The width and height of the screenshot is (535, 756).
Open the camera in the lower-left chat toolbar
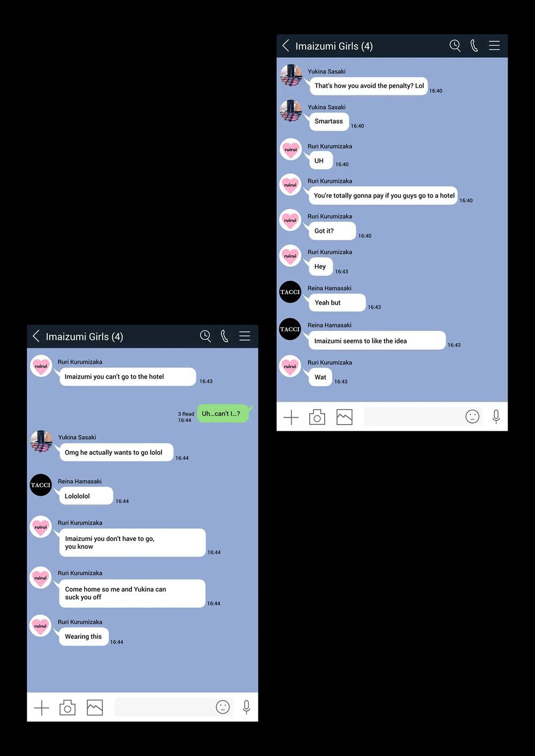pos(67,707)
